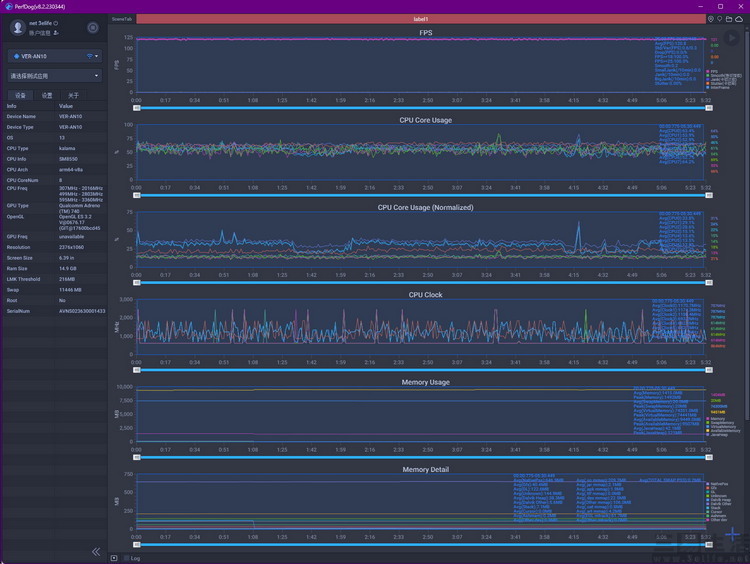Click the red label1 bar
This screenshot has height=564, width=750.
421,19
